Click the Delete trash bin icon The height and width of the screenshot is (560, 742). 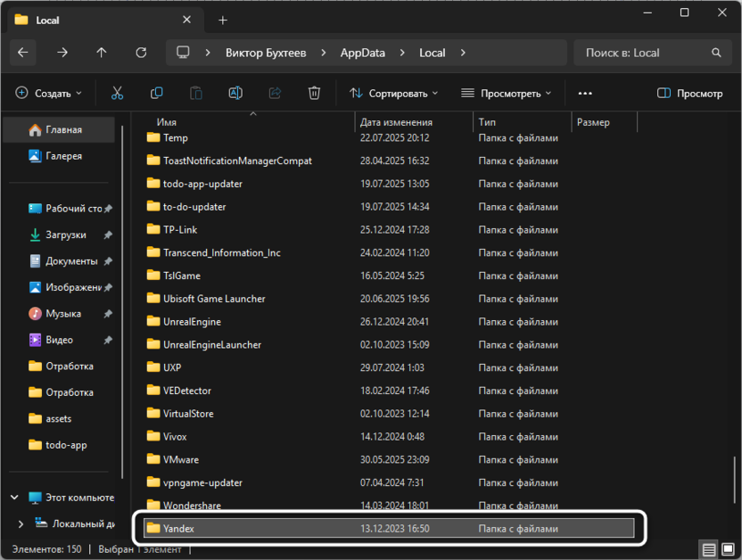(x=314, y=93)
